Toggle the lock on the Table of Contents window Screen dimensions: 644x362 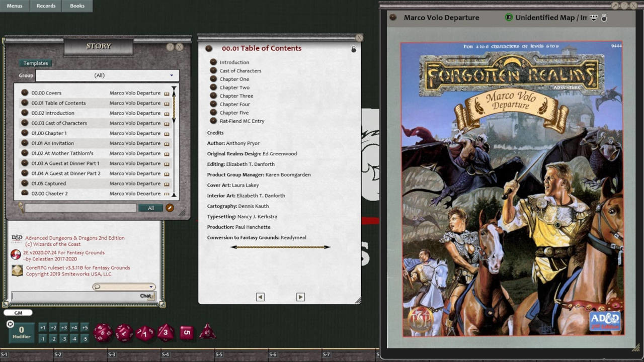pos(354,49)
